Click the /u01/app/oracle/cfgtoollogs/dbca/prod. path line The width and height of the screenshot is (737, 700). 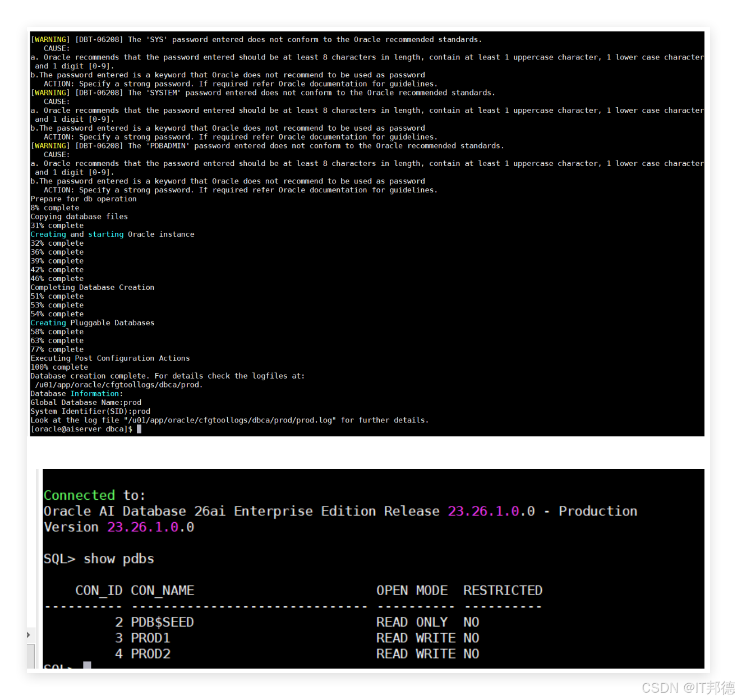119,385
